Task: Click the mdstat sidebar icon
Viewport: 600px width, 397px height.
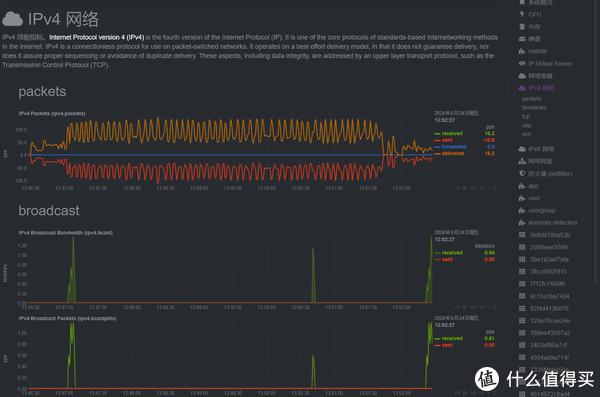Action: point(522,51)
